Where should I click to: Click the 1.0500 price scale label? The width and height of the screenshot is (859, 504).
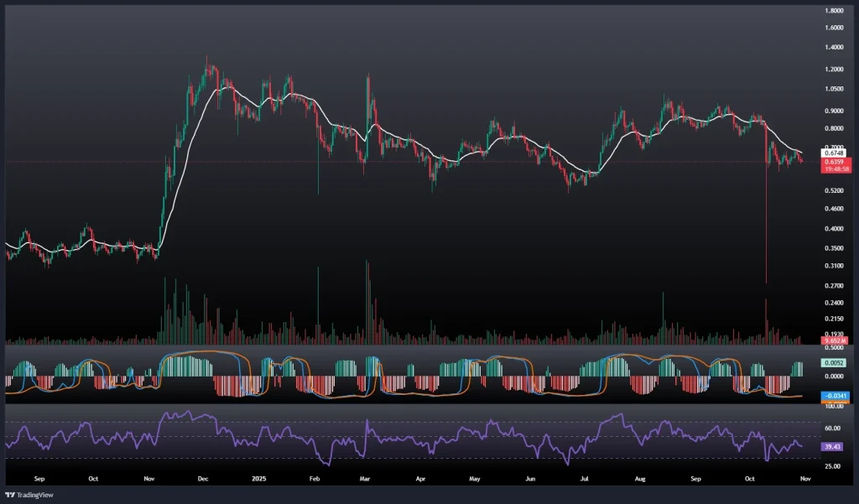tap(836, 89)
